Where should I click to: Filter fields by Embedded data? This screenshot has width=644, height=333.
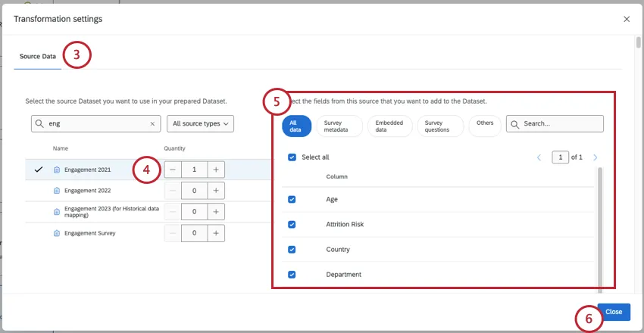[x=389, y=126]
